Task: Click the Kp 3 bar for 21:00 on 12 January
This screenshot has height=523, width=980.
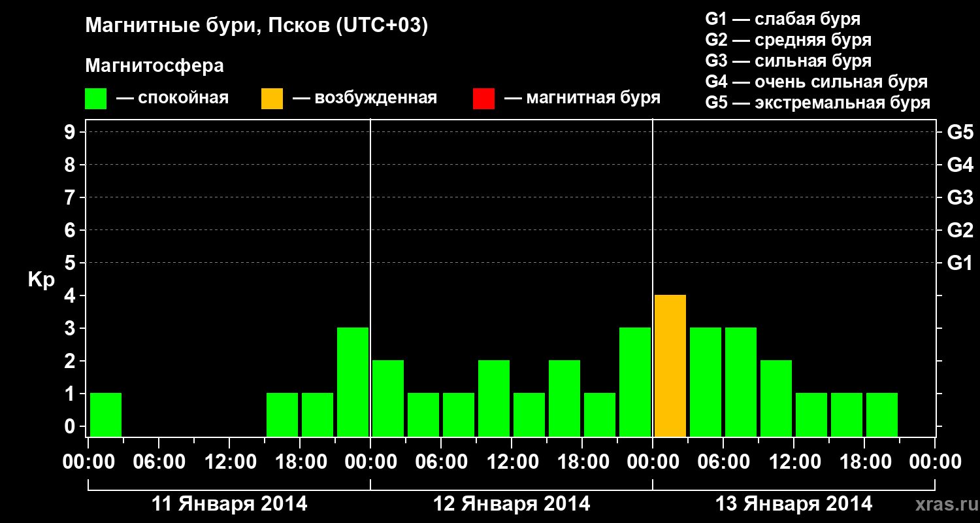Action: (635, 382)
